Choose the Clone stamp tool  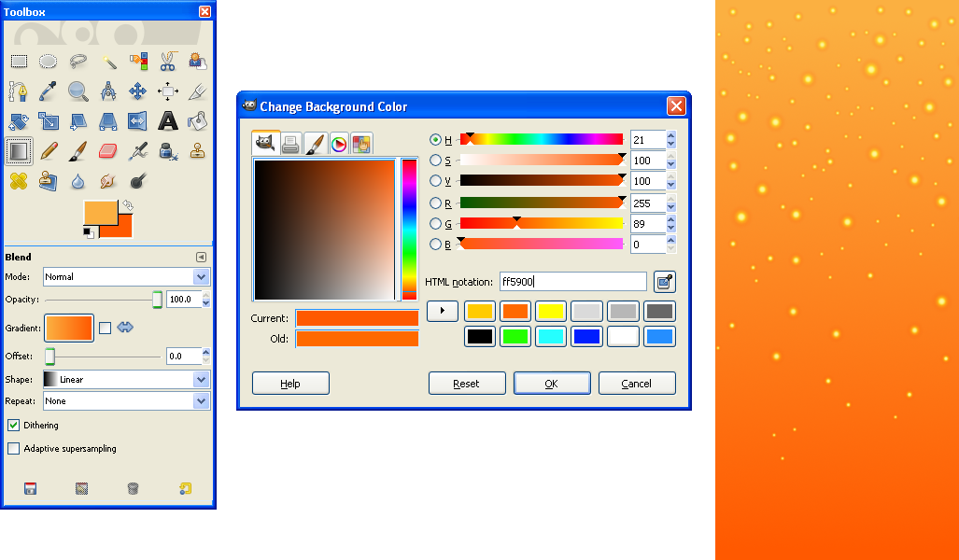coord(197,151)
